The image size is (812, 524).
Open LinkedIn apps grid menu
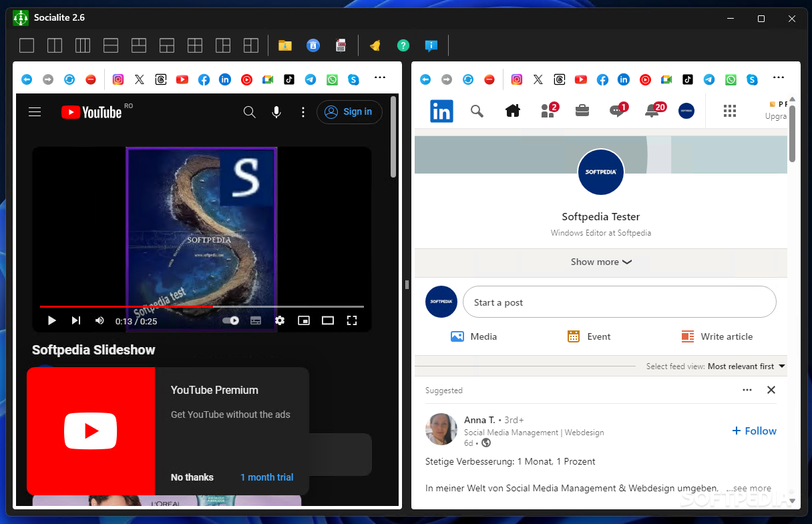click(730, 111)
